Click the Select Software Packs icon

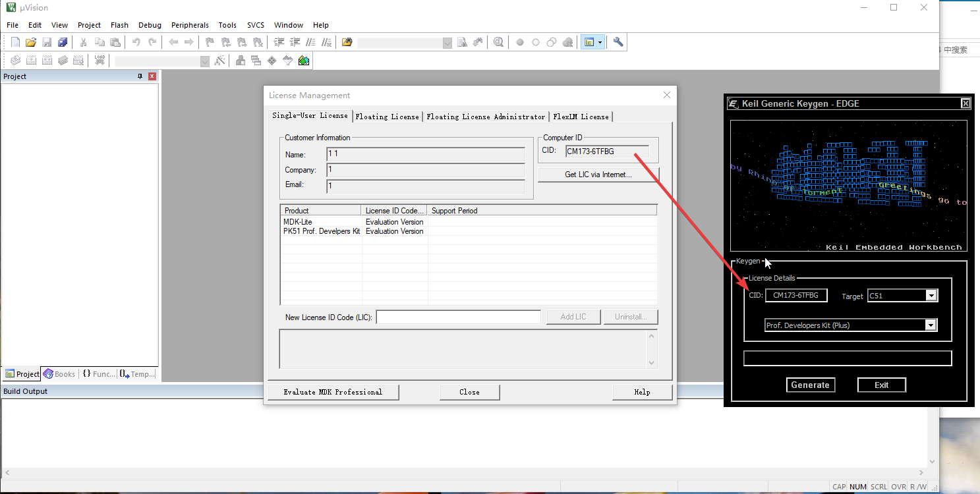(288, 61)
